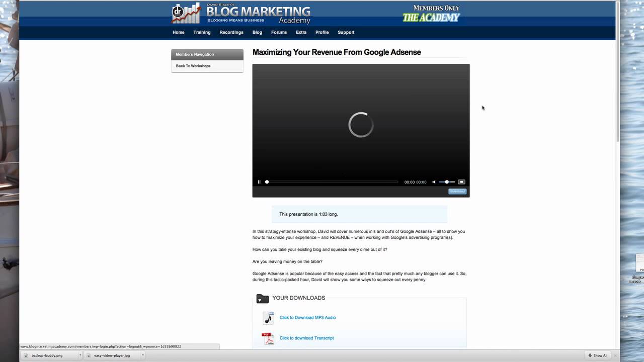Adjust the video volume slider
This screenshot has width=644, height=362.
pos(446,182)
